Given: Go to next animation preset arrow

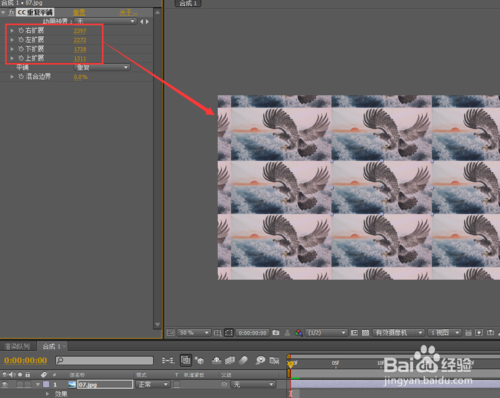Looking at the screenshot, I should click(147, 21).
